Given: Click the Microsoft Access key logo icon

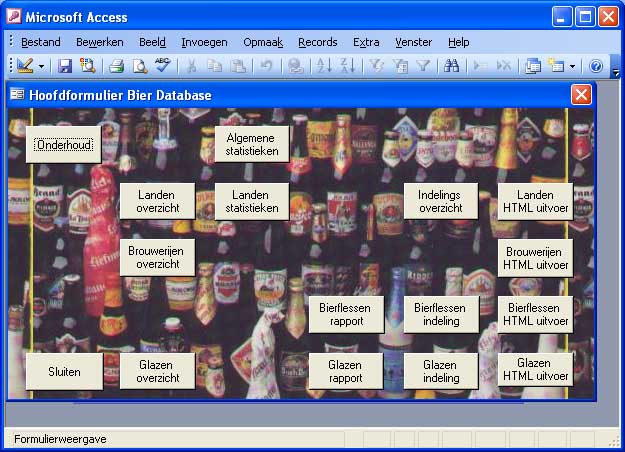Looking at the screenshot, I should (14, 16).
